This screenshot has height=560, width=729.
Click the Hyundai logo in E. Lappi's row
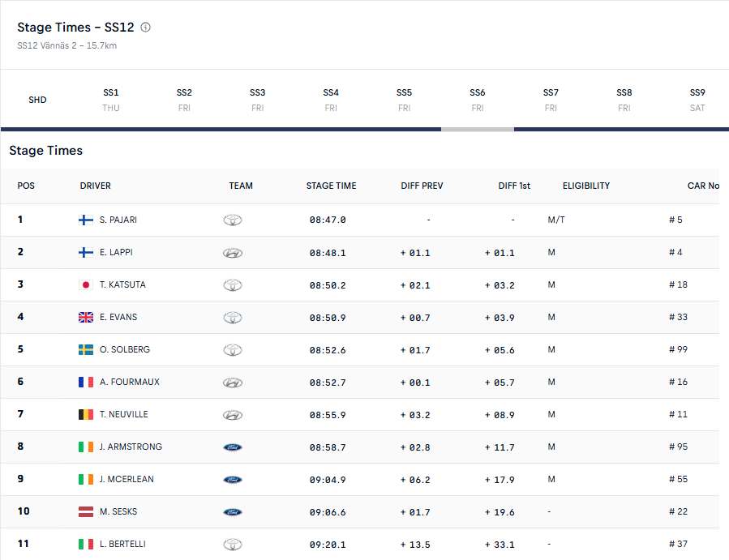[x=233, y=253]
